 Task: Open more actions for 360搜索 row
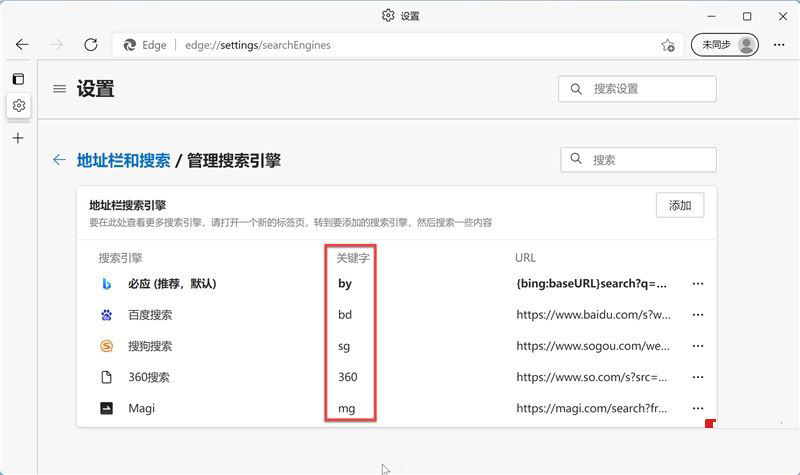pyautogui.click(x=697, y=377)
